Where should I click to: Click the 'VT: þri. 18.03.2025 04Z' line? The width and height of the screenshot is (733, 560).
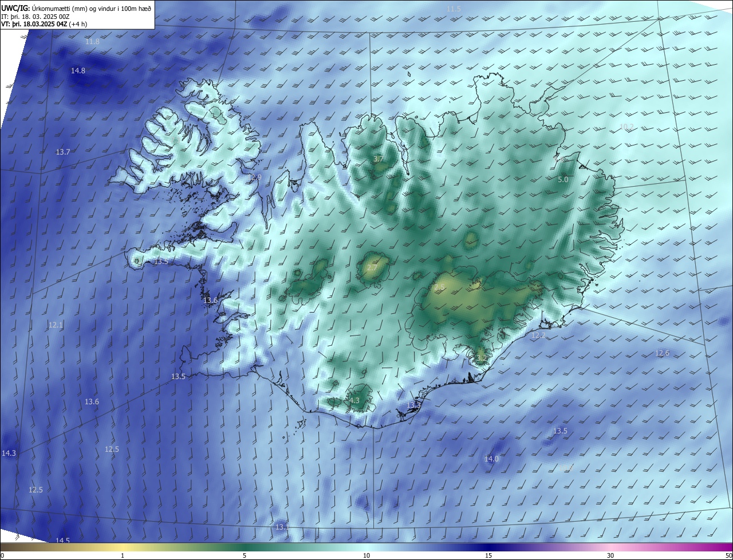tap(45, 25)
